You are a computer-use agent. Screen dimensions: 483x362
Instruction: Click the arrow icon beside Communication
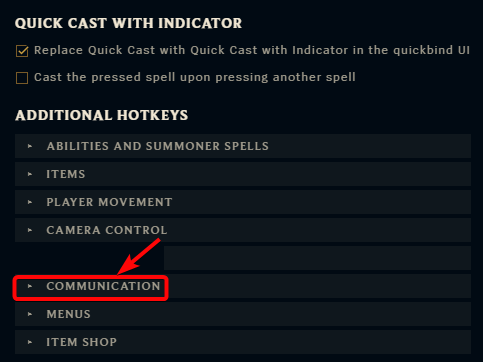[30, 286]
